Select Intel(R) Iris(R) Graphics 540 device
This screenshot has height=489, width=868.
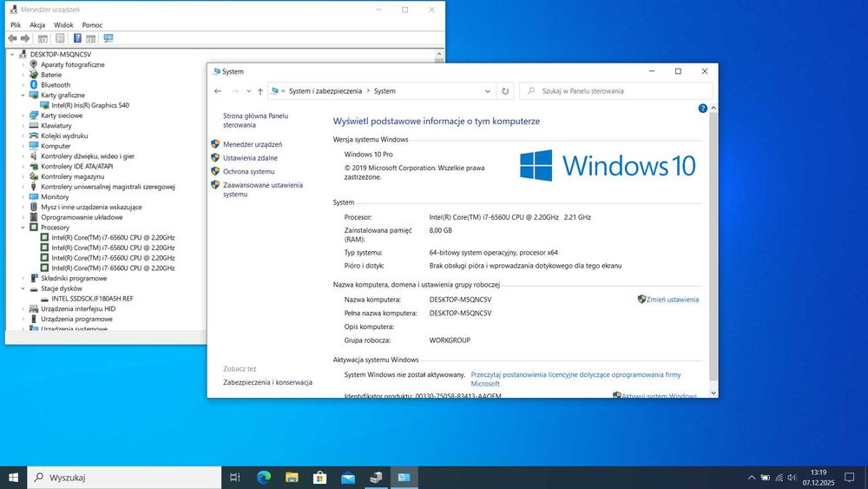[x=90, y=105]
